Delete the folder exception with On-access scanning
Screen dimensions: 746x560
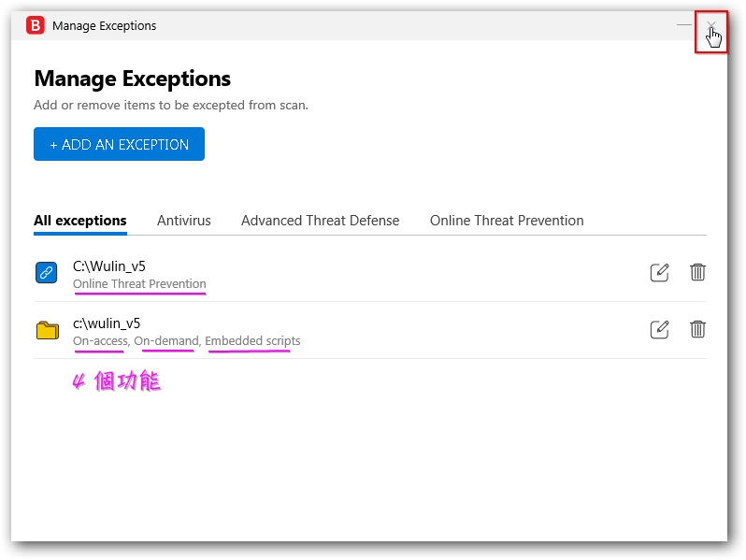(697, 329)
